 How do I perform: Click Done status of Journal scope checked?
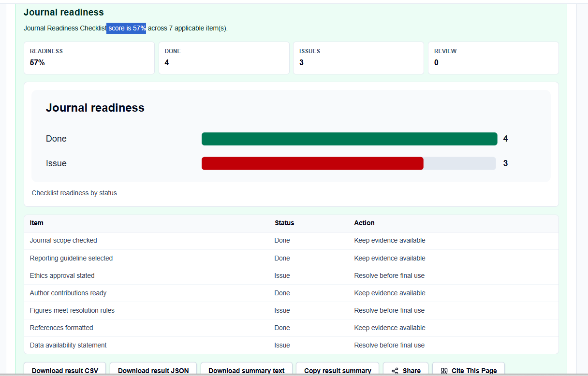282,240
